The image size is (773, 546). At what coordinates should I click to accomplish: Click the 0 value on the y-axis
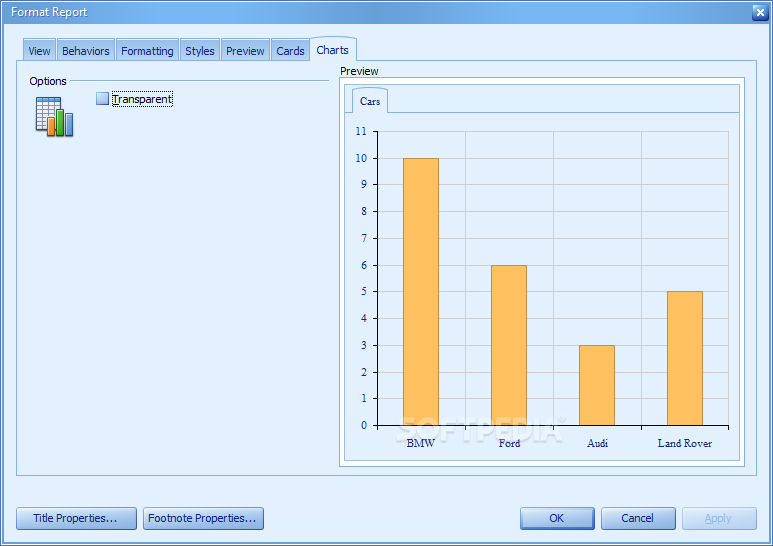point(364,425)
